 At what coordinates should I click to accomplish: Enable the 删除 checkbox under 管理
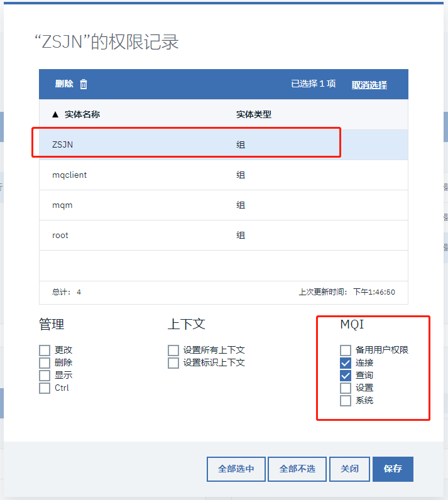[x=45, y=362]
